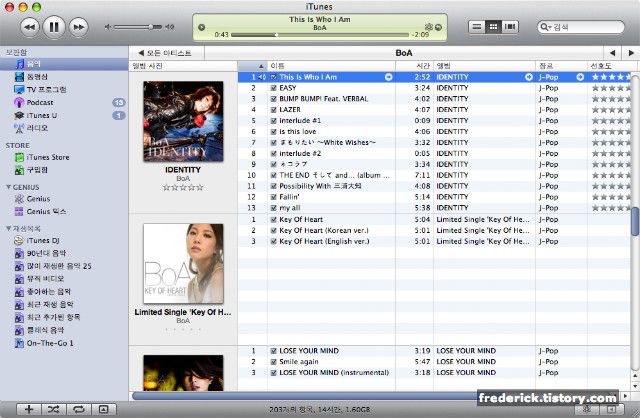
Task: Go to the next artist with right arrow
Action: 631,53
